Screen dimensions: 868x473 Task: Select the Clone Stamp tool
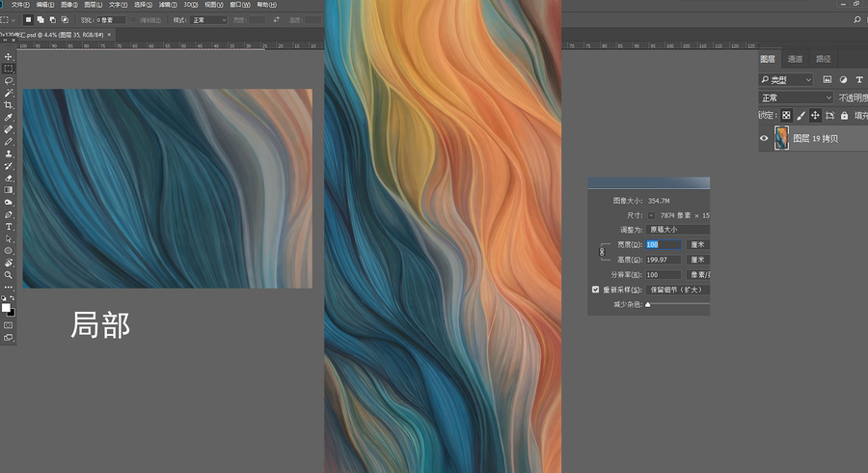[x=9, y=154]
